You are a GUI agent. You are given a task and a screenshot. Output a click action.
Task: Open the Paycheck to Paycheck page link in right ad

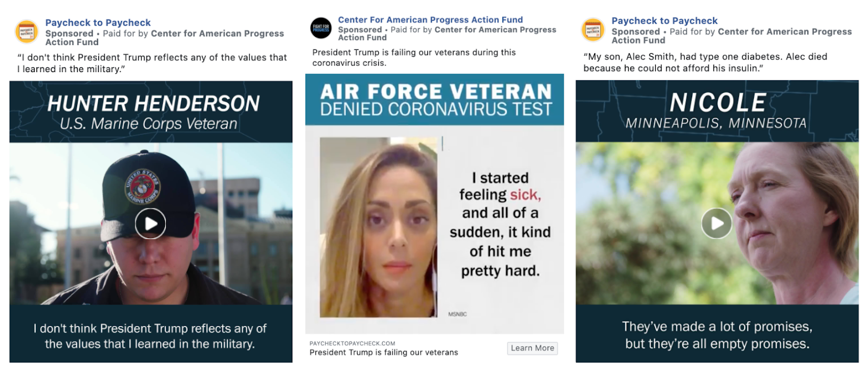pyautogui.click(x=664, y=21)
